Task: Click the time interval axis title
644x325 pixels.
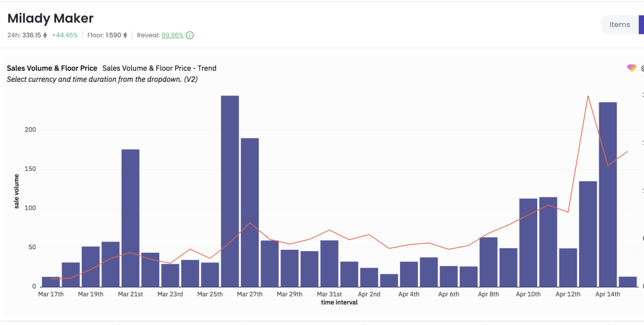Action: [339, 302]
